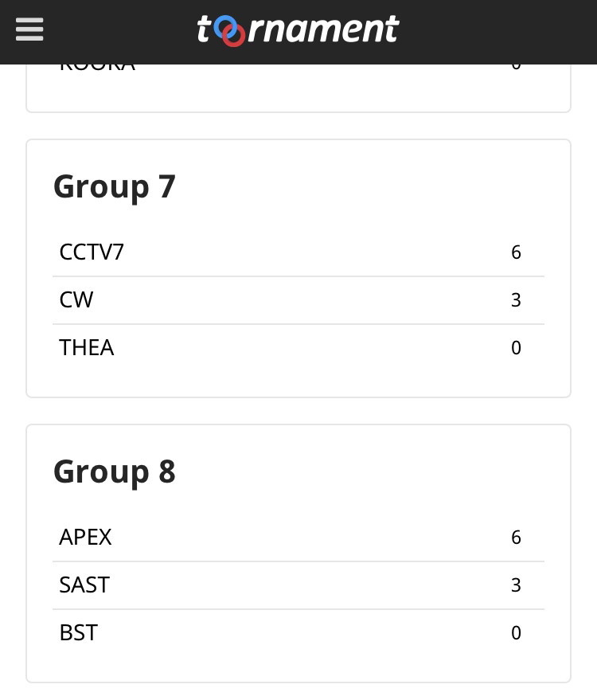Click BST's score of 0
This screenshot has height=700, width=597.
516,633
